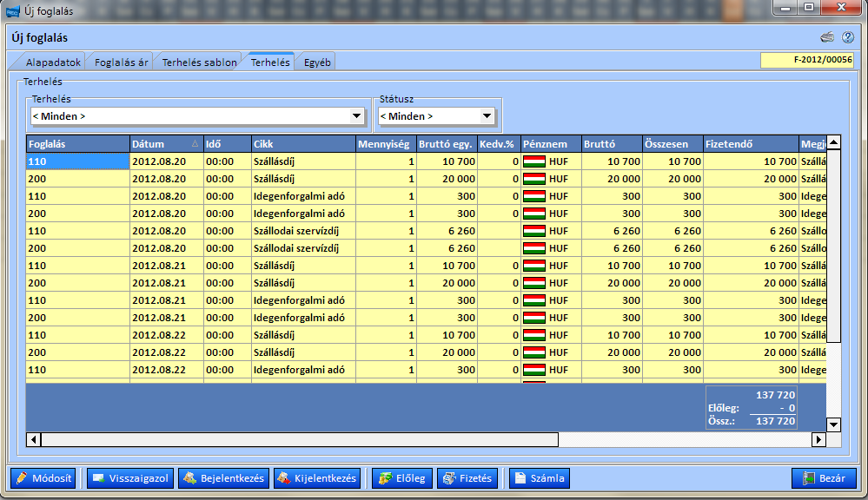Viewport: 868px width, 500px height.
Task: Sort by the Pénznem column header
Action: tap(551, 144)
